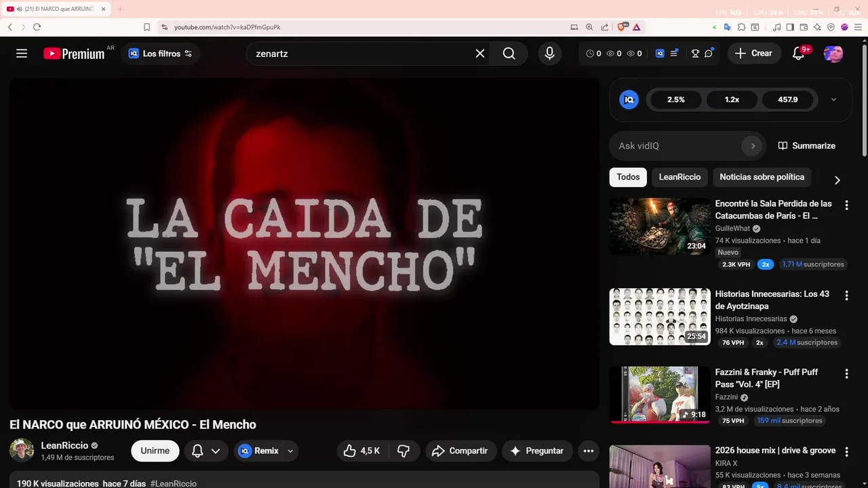Viewport: 868px width, 488px height.
Task: Open vidIQ trophy achievements icon
Action: coord(695,54)
